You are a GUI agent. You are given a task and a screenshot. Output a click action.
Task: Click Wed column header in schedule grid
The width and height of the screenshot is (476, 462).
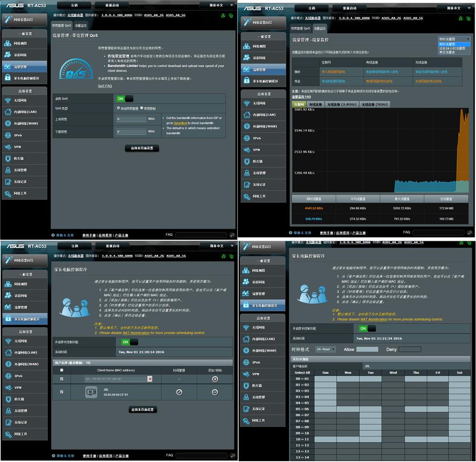[393, 373]
